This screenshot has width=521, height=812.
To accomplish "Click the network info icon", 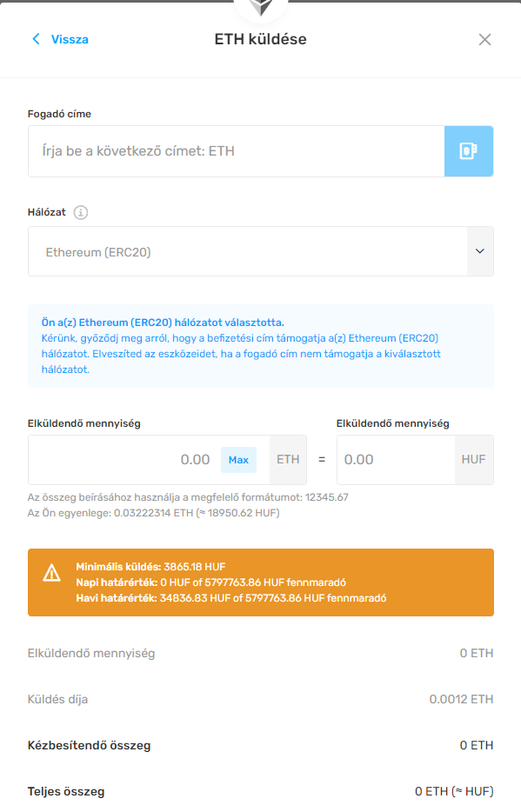I will tap(81, 212).
